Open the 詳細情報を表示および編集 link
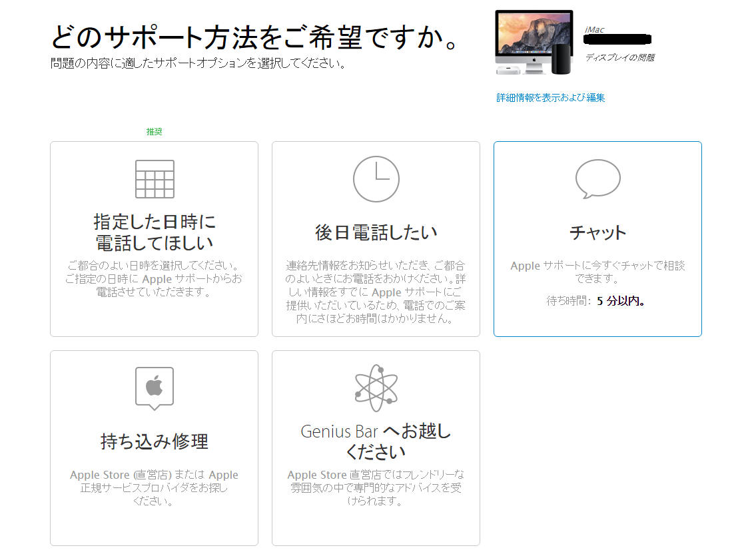Viewport: 752px width, 560px height. tap(551, 98)
